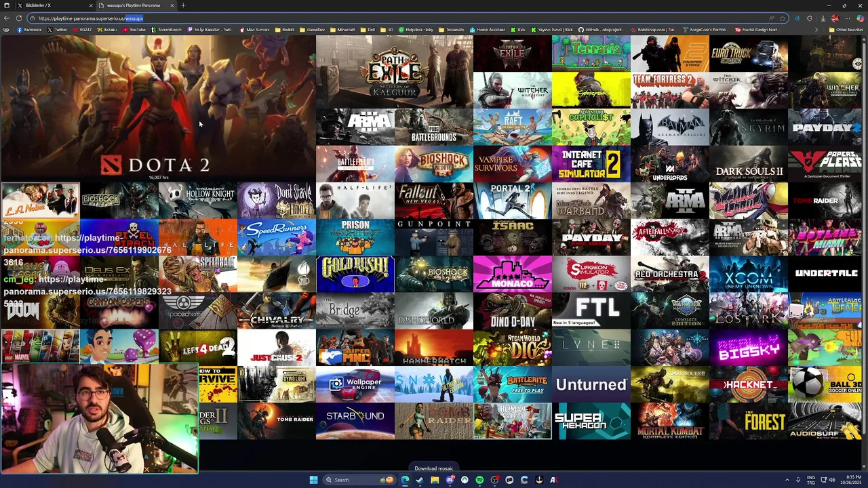Click the Monaco pink tile
The width and height of the screenshot is (868, 488).
coord(513,274)
